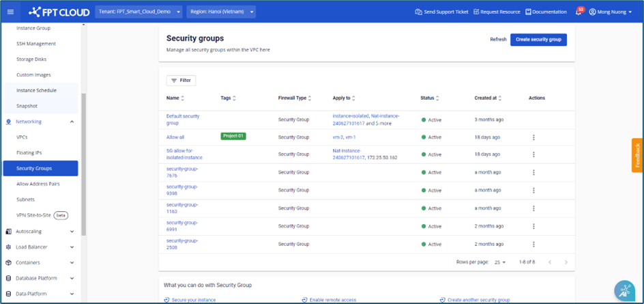This screenshot has height=304, width=644.
Task: Change rows per page dropdown
Action: (500, 262)
